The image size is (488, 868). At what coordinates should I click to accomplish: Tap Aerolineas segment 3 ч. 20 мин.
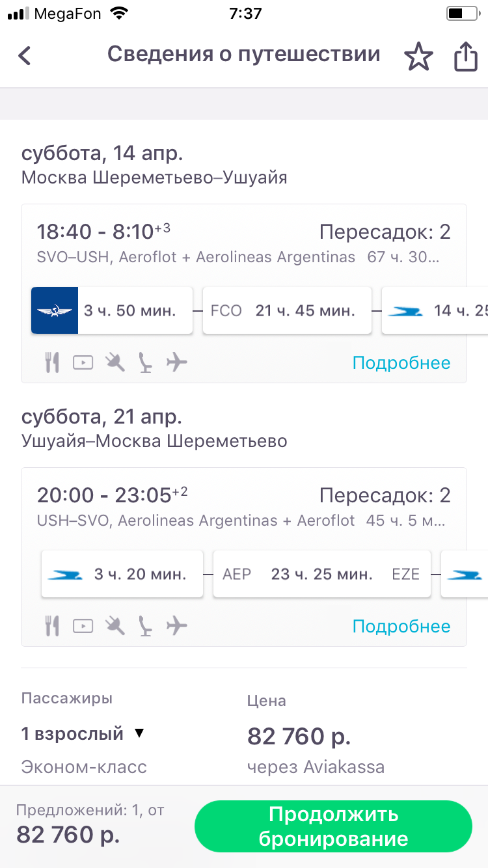(122, 574)
